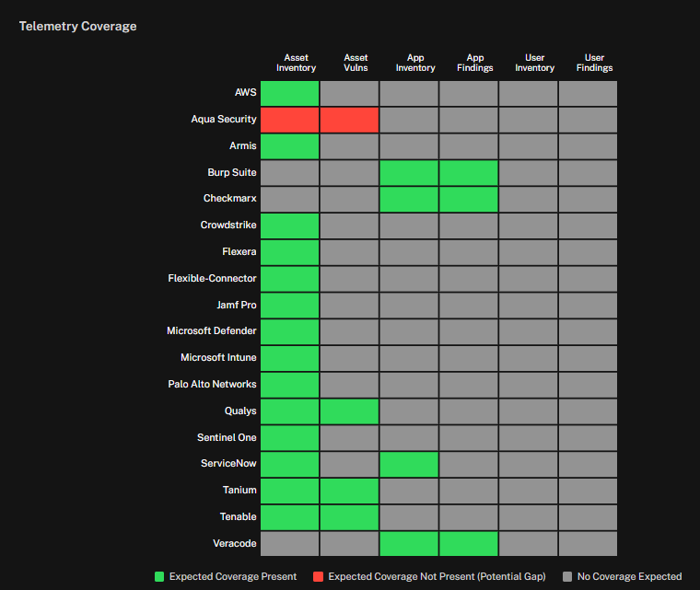Viewport: 700px width, 590px height.
Task: Select ServiceNow Asset Inventory cell
Action: (290, 464)
